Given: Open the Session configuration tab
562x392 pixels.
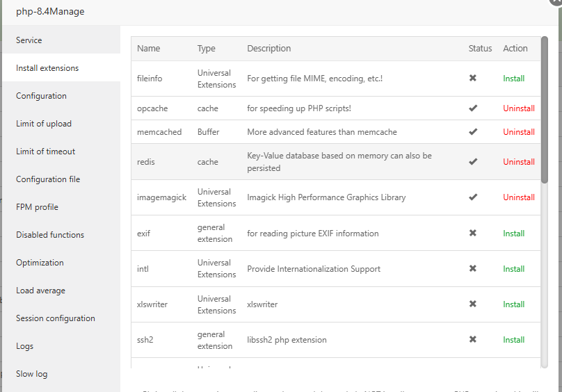Looking at the screenshot, I should (x=56, y=318).
